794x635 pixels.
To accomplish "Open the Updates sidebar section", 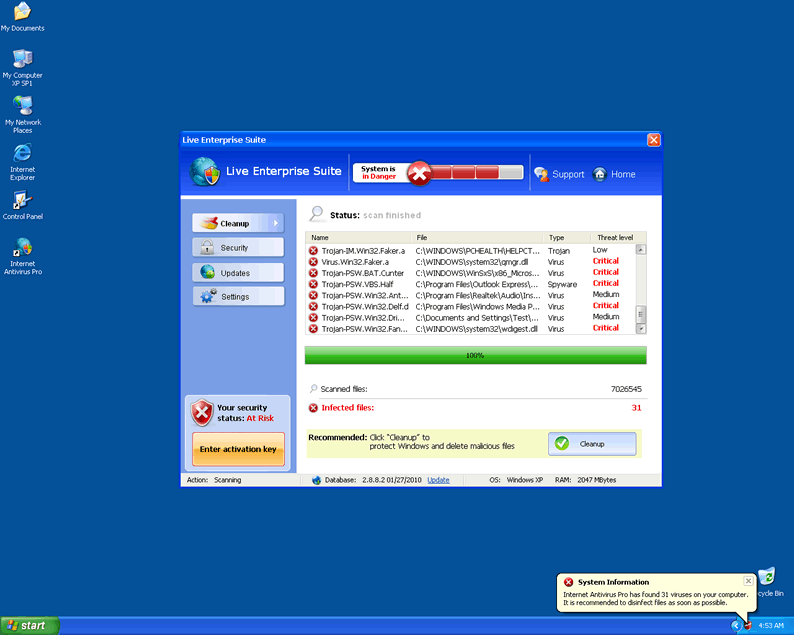I will pyautogui.click(x=238, y=272).
